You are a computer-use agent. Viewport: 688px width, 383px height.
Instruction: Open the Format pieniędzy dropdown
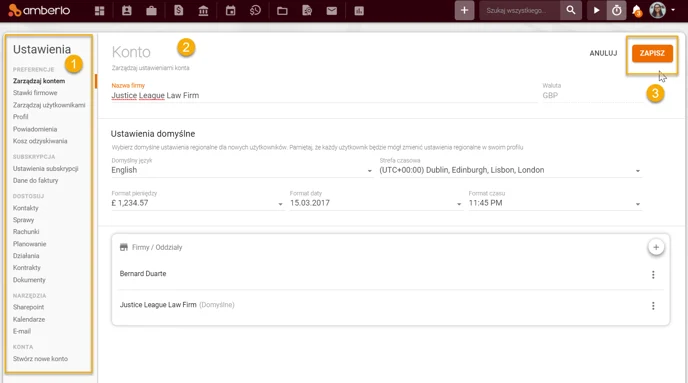point(197,203)
